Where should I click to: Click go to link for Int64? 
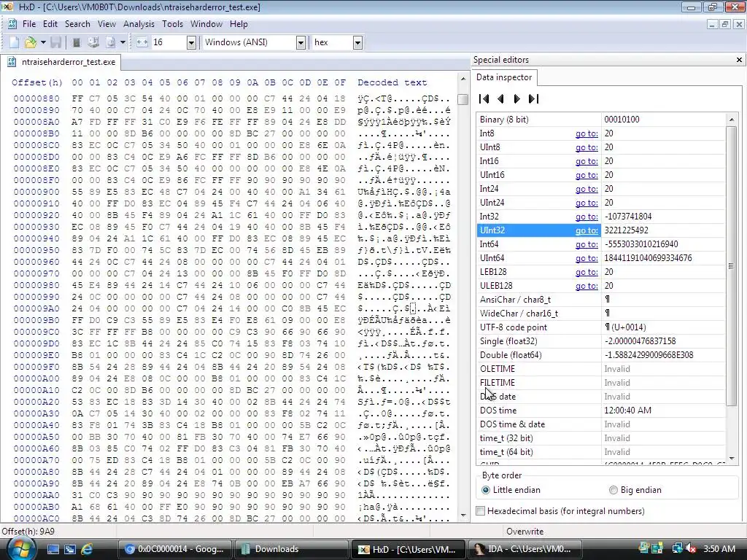(x=587, y=244)
